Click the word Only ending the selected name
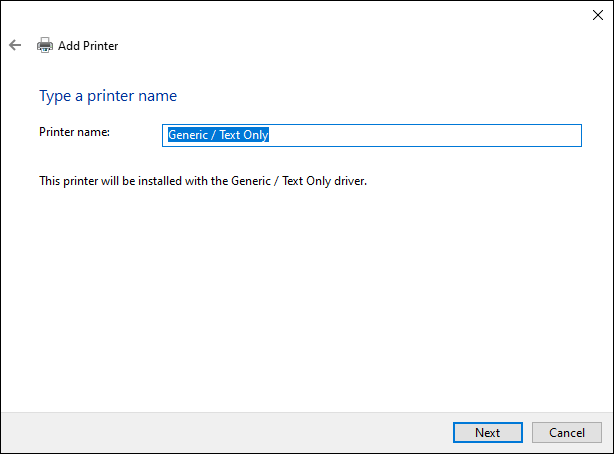 tap(255, 135)
